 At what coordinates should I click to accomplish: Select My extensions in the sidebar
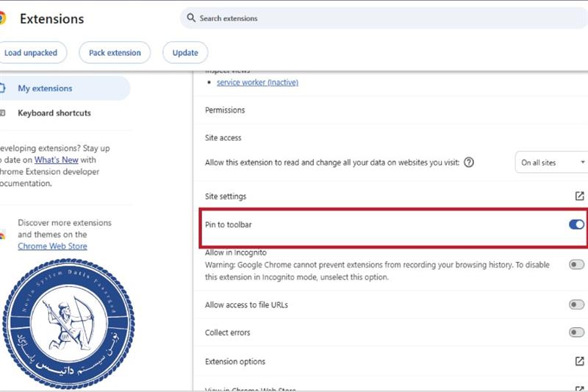45,88
